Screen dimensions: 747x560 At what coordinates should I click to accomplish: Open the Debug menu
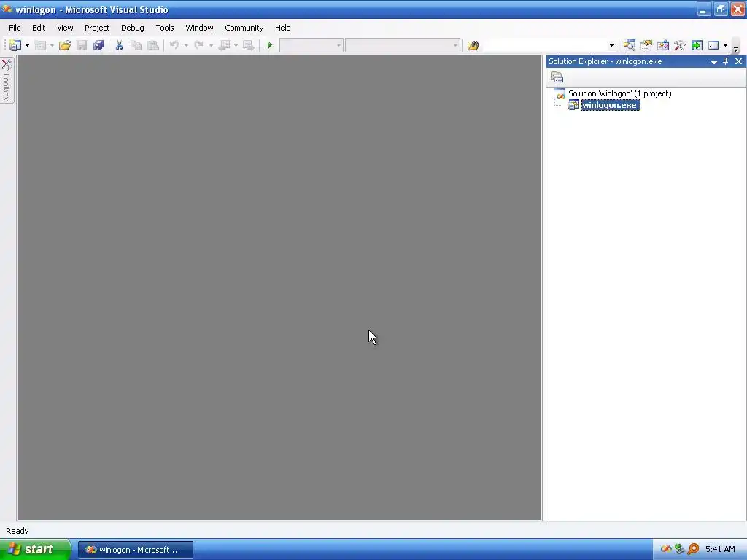pyautogui.click(x=133, y=28)
